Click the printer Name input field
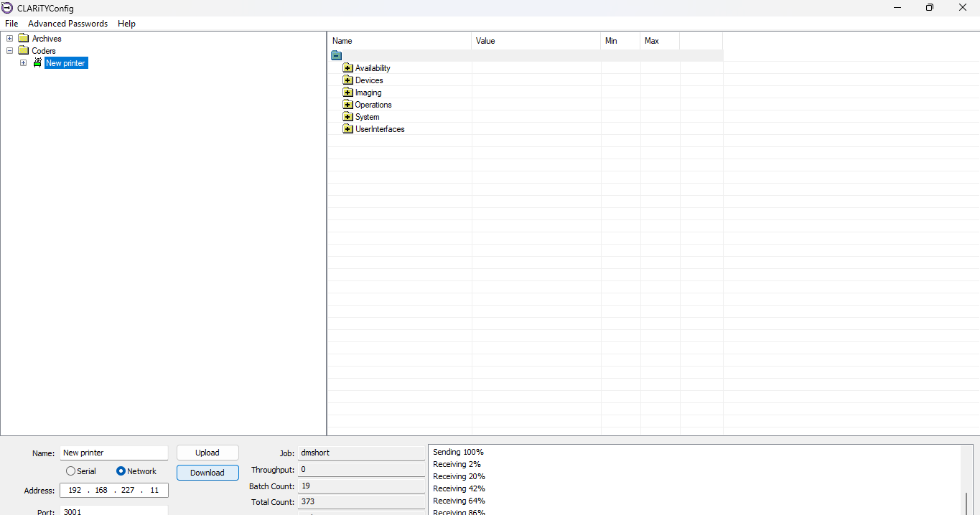This screenshot has width=980, height=515. click(113, 453)
